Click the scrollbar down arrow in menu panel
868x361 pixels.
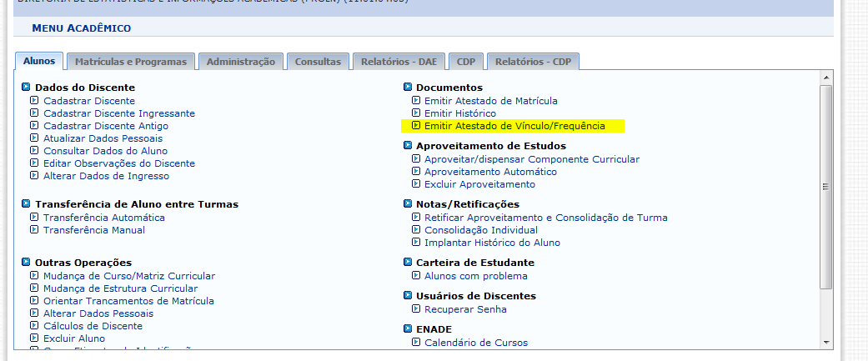pyautogui.click(x=826, y=342)
